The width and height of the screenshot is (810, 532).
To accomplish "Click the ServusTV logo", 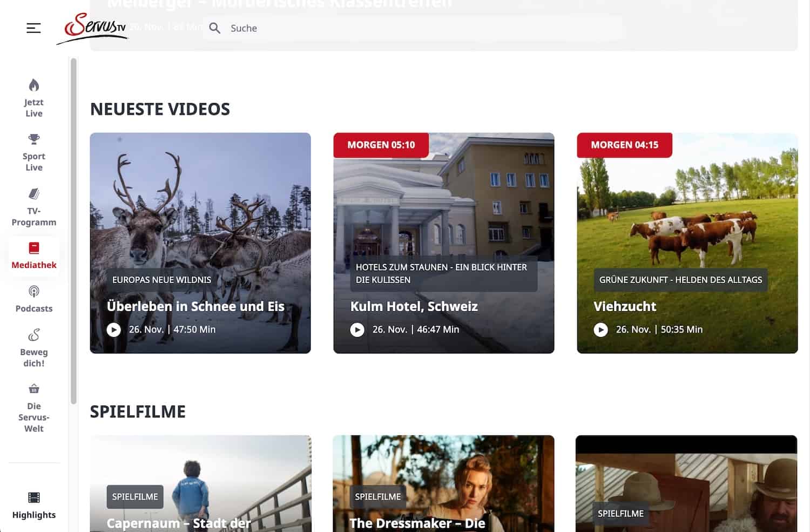I will [94, 28].
